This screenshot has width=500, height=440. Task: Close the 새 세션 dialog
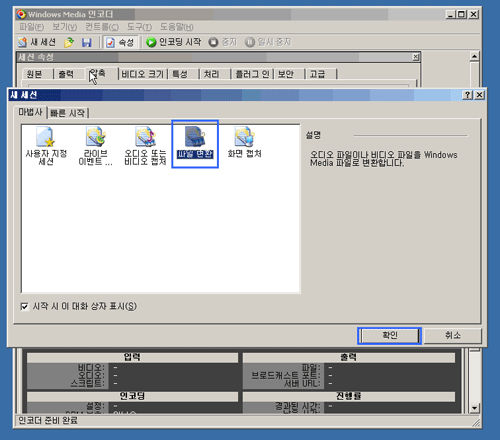479,95
